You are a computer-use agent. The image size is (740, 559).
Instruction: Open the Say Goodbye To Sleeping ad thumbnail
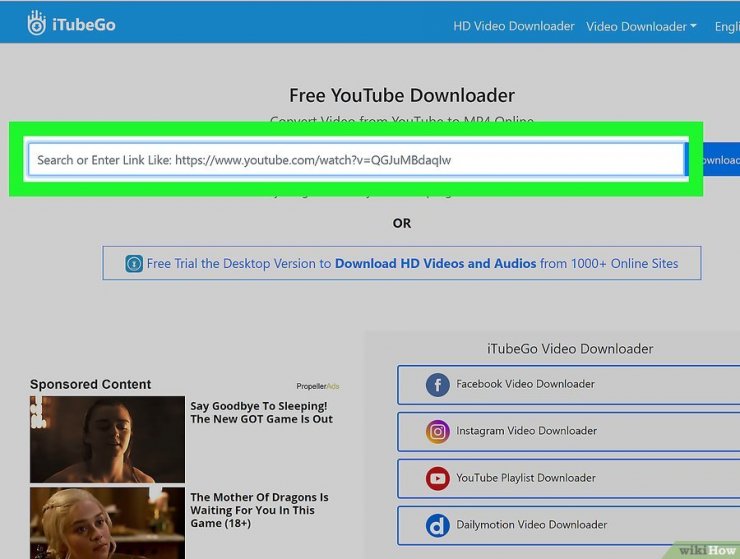(108, 439)
